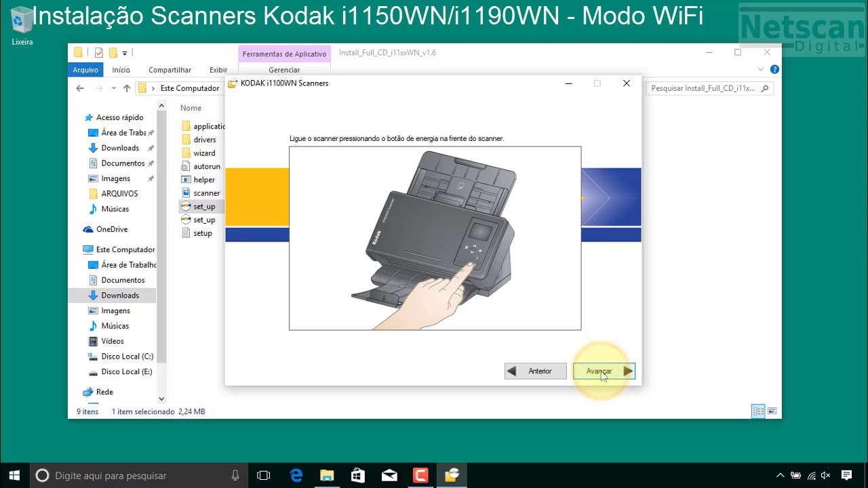The image size is (868, 488).
Task: Open Vídeos in navigation pane
Action: click(x=112, y=341)
